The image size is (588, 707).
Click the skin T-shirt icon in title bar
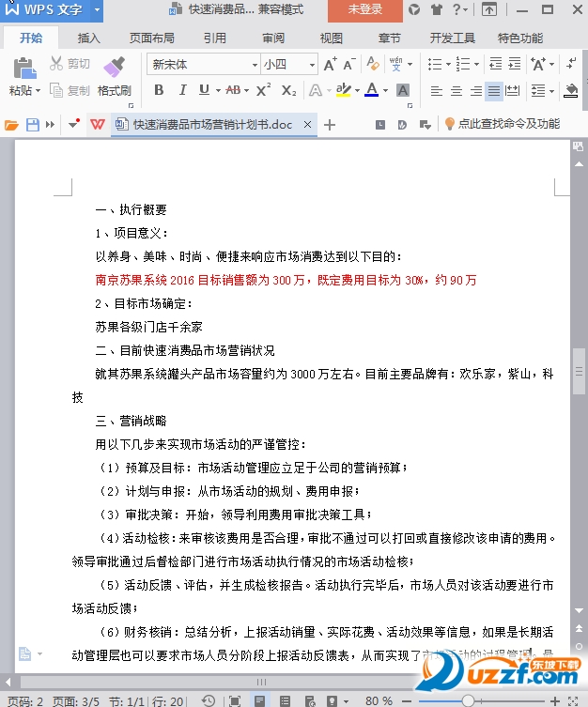436,9
